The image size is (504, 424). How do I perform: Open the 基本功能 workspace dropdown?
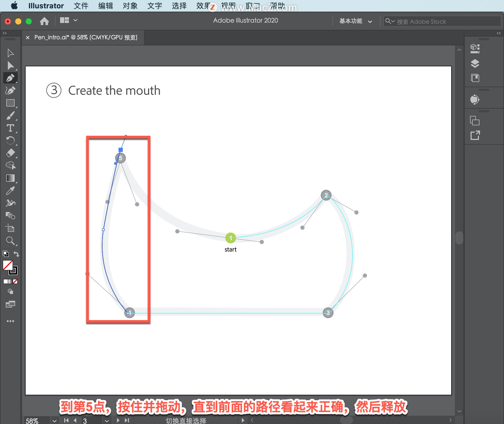point(356,21)
